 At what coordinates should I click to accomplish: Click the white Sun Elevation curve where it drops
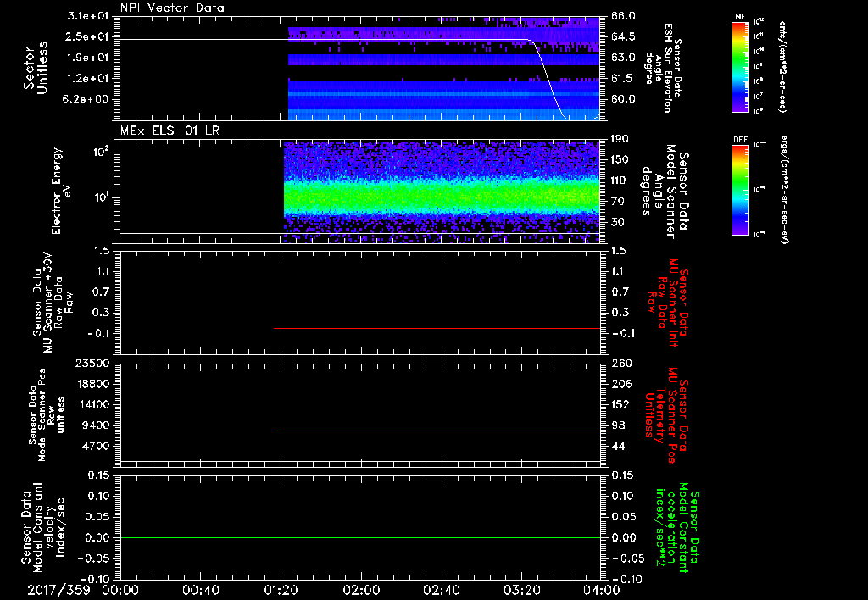547,78
